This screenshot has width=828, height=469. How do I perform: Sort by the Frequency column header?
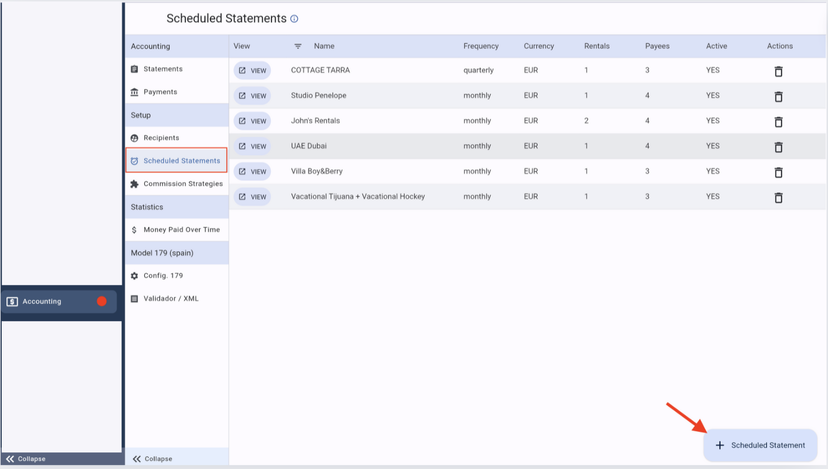point(481,46)
